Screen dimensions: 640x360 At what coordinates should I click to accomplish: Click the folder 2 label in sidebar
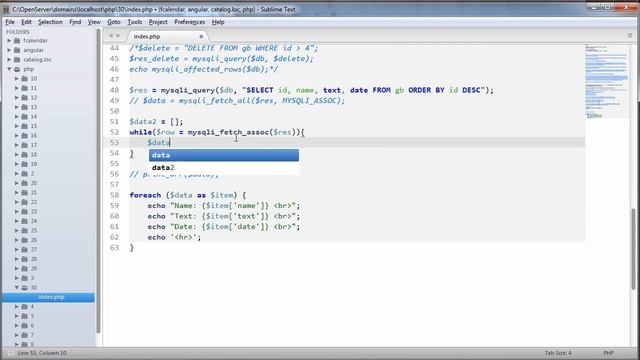point(32,173)
